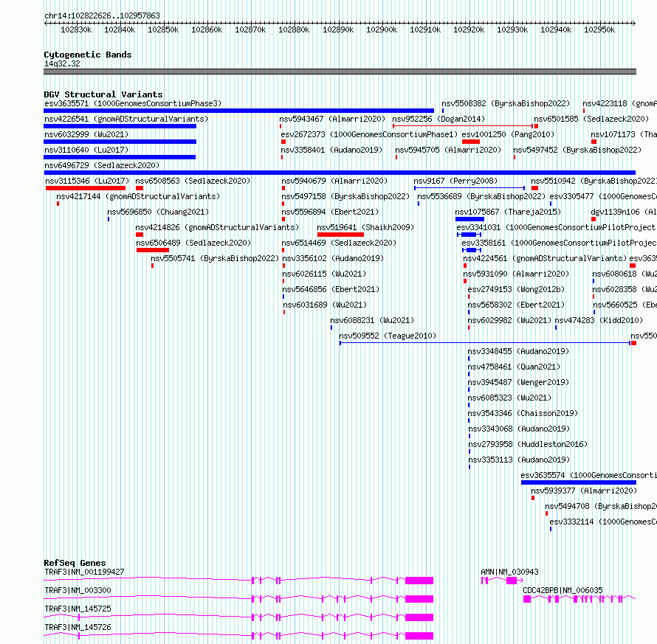Click the blue bar under nsv1075867
This screenshot has height=644, width=657.
click(x=469, y=219)
